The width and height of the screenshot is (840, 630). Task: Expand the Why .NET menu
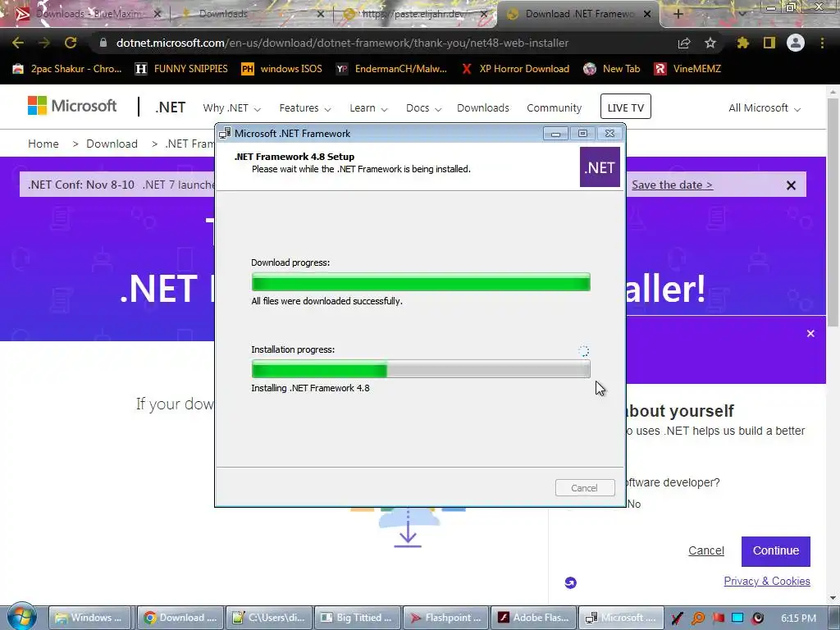pos(231,108)
